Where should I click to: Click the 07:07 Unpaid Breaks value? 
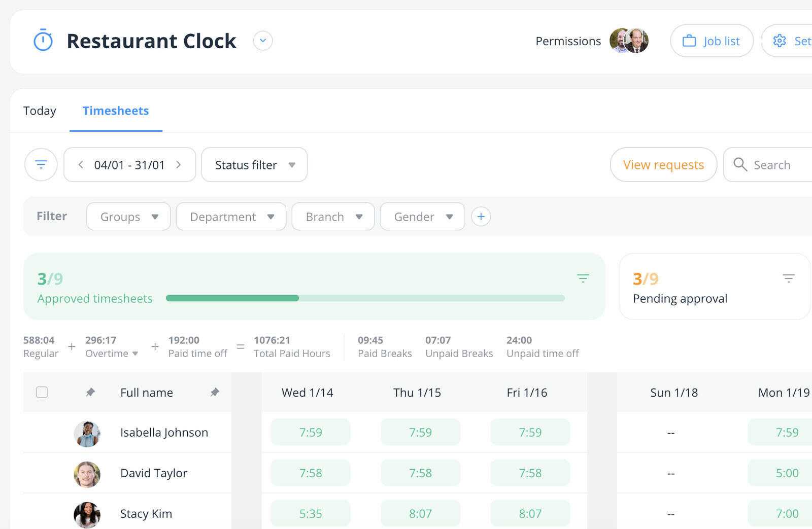438,340
